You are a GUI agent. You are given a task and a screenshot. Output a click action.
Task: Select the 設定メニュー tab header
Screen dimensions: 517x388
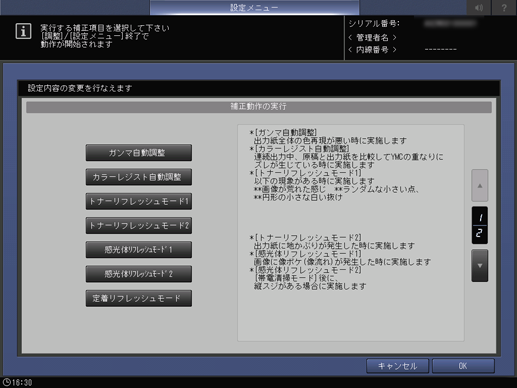tap(254, 7)
